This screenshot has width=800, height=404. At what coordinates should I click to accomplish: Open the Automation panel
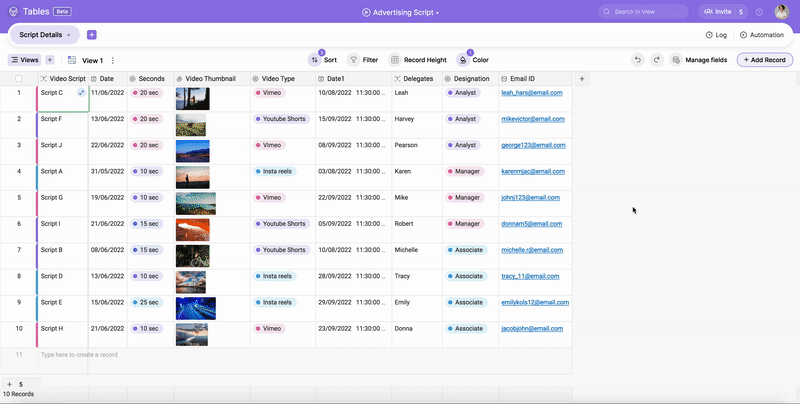coord(762,35)
